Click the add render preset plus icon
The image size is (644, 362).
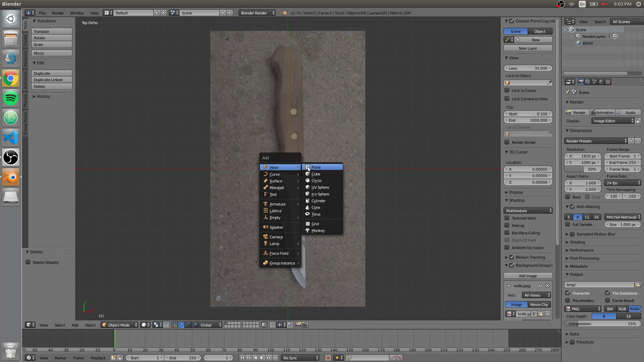[x=631, y=141]
